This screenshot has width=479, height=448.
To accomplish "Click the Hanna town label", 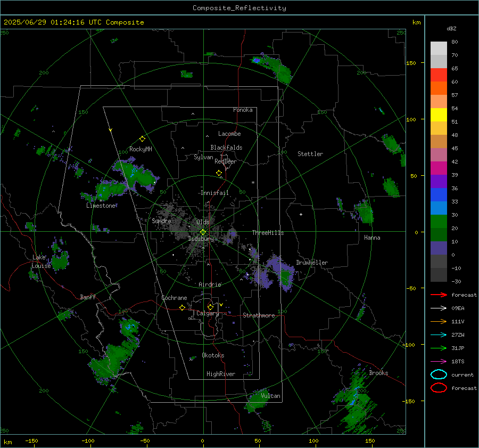I will coord(372,238).
